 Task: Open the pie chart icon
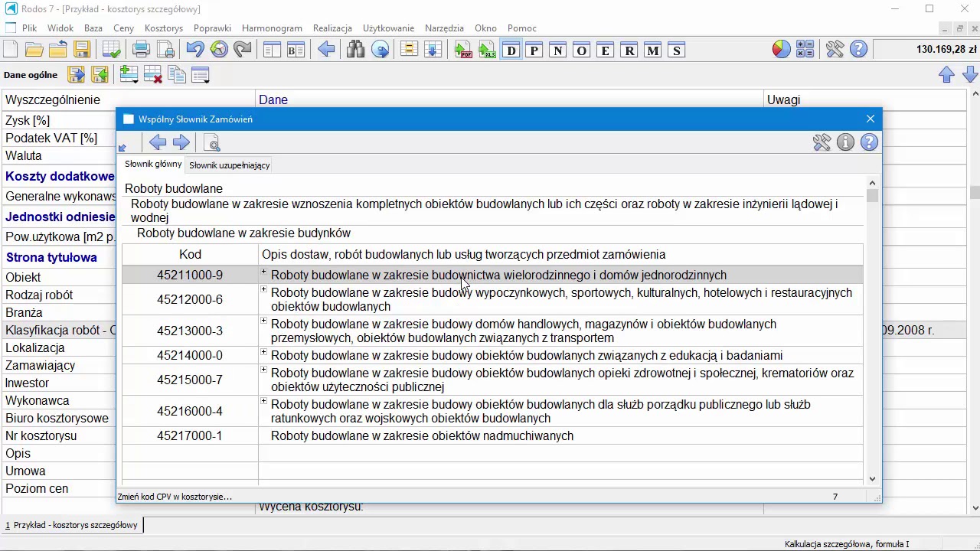[781, 50]
